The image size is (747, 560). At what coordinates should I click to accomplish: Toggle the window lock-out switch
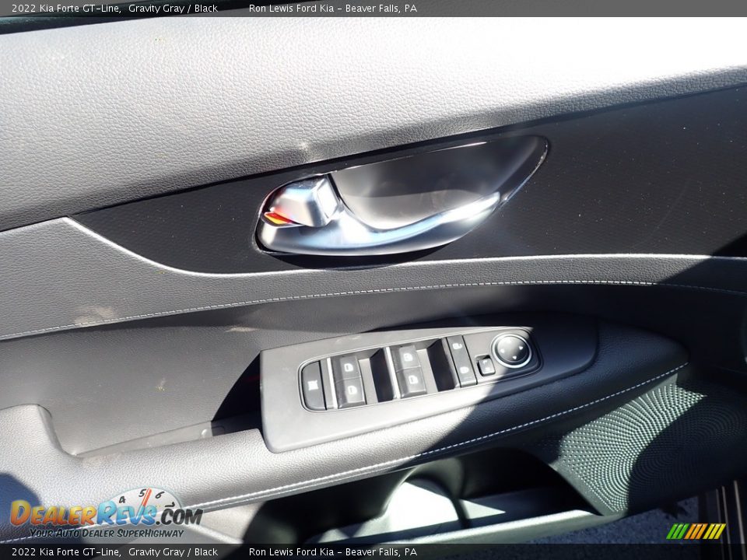pyautogui.click(x=314, y=383)
